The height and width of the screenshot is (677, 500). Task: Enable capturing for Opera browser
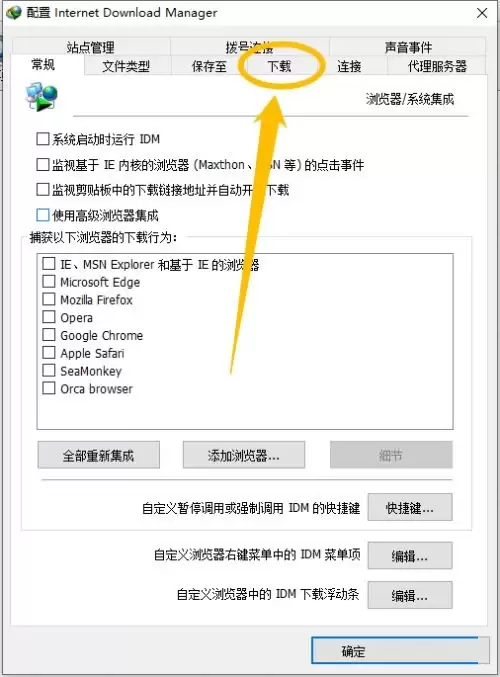49,317
